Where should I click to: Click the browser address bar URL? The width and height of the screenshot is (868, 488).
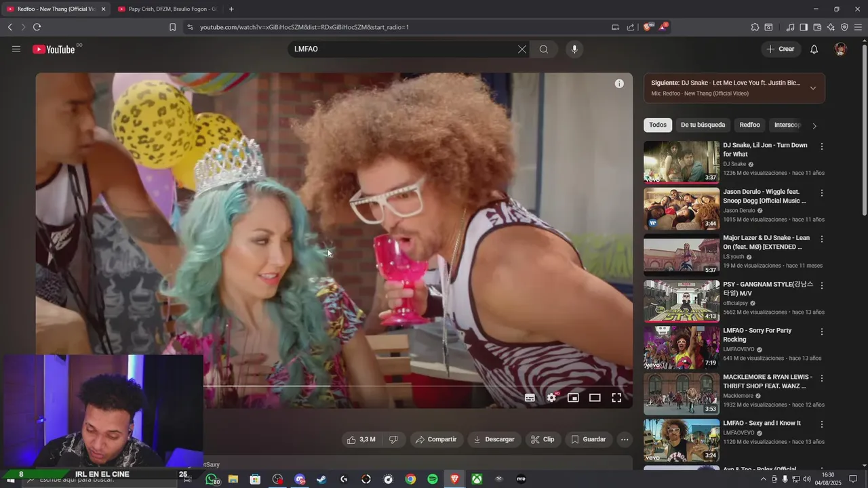click(x=304, y=27)
